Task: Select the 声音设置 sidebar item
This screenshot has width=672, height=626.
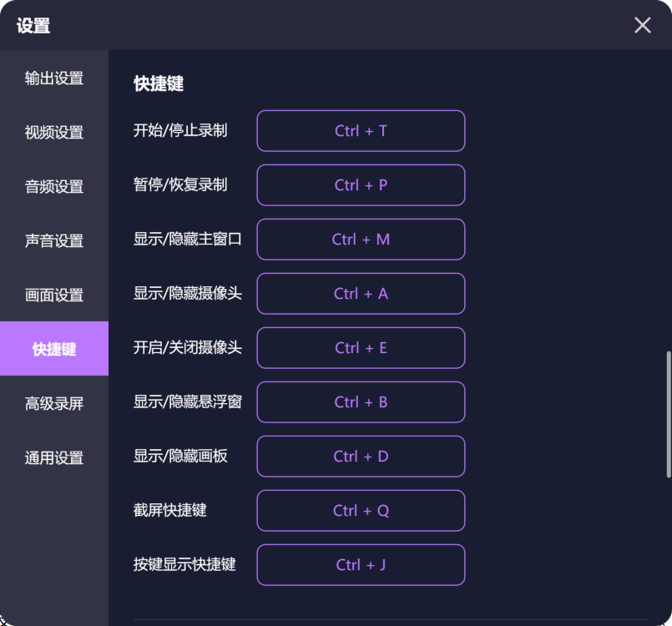Action: 54,240
